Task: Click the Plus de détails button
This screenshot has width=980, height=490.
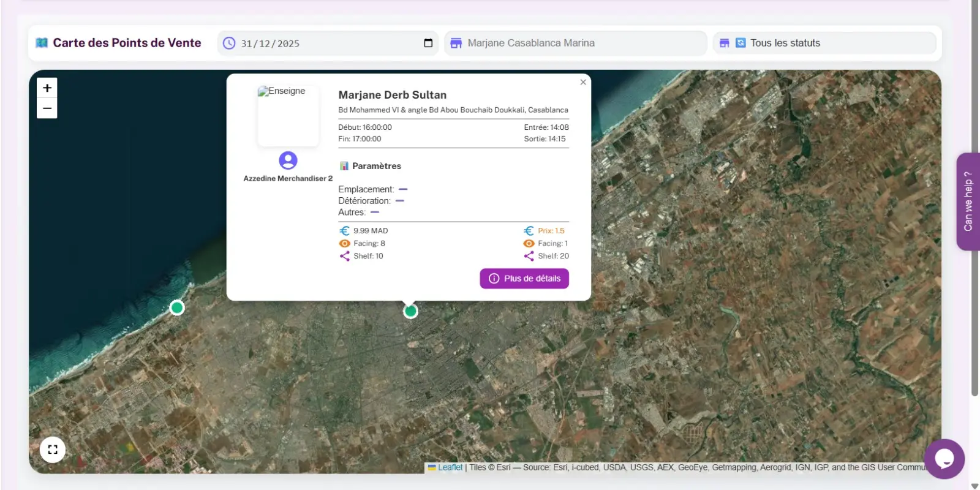Action: coord(524,278)
